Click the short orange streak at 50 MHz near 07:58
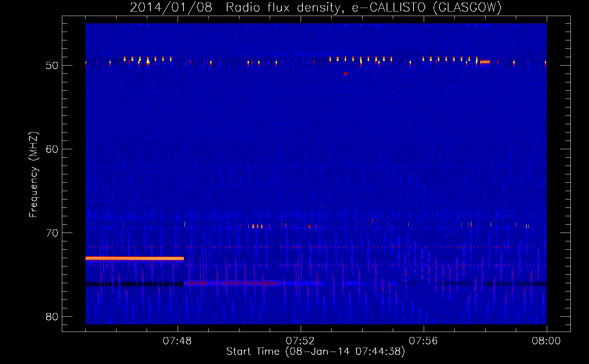Viewport: 589px width, 364px height. (485, 62)
